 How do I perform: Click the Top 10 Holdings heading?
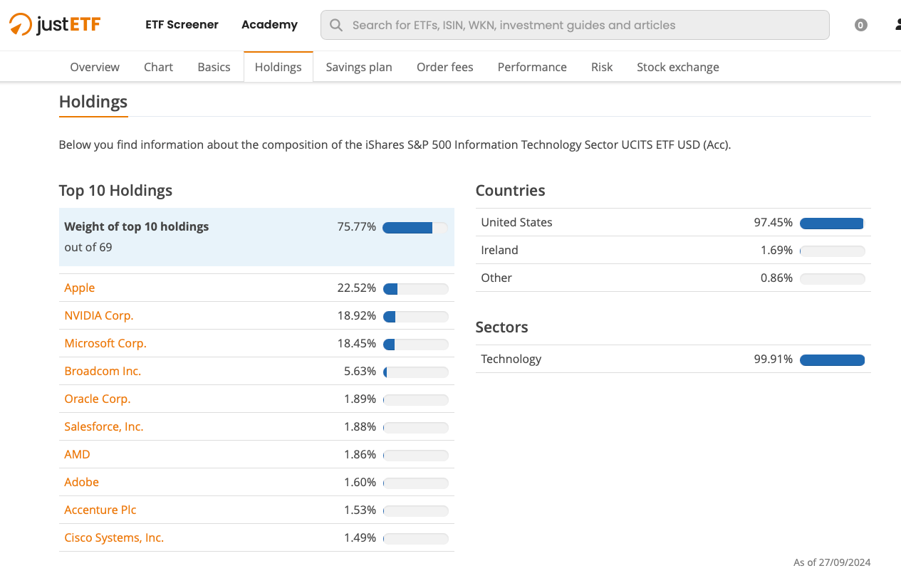[115, 190]
